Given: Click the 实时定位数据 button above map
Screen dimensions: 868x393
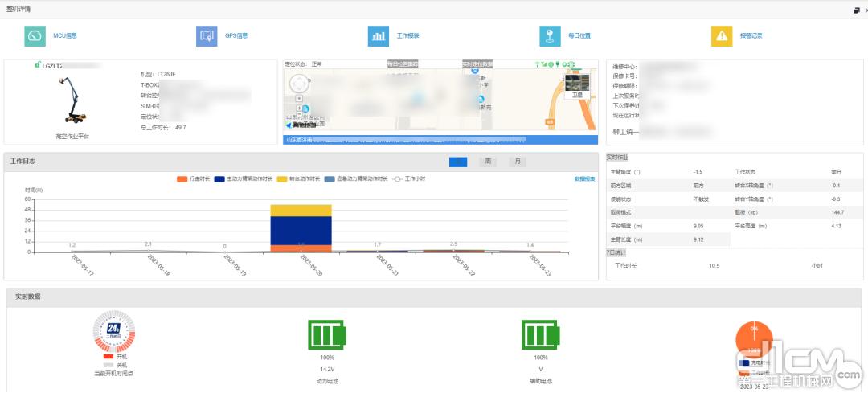Looking at the screenshot, I should tap(477, 63).
